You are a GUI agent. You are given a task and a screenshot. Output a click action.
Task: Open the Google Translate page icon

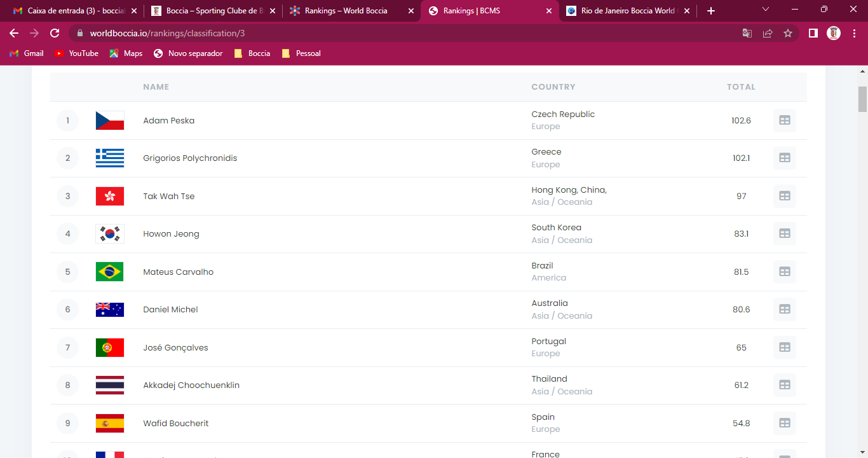[747, 33]
